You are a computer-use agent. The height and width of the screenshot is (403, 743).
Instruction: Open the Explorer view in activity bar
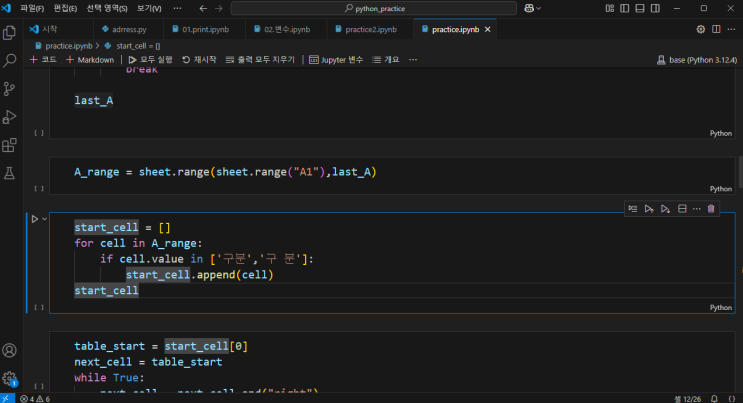point(10,32)
